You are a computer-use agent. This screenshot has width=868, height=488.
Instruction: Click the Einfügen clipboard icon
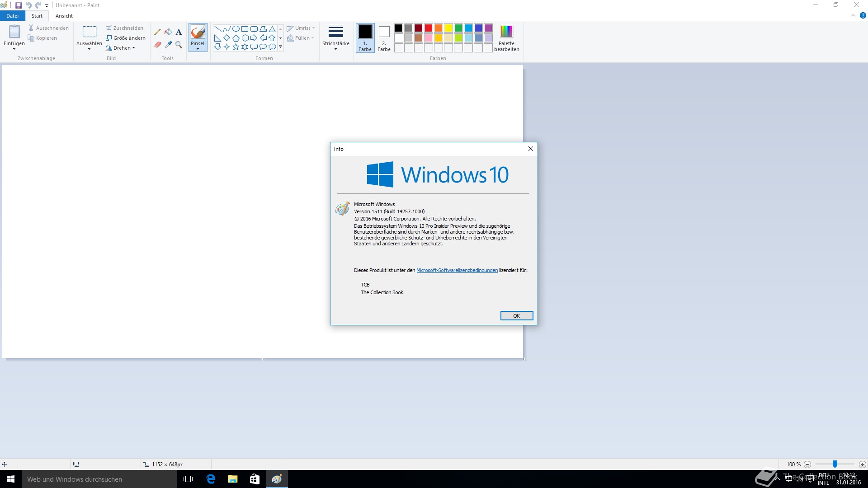[x=14, y=32]
